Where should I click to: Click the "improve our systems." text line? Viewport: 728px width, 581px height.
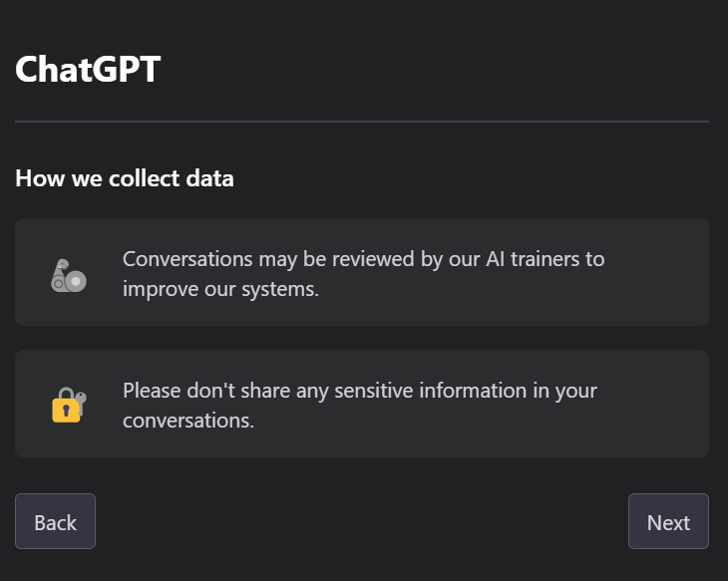pyautogui.click(x=220, y=289)
